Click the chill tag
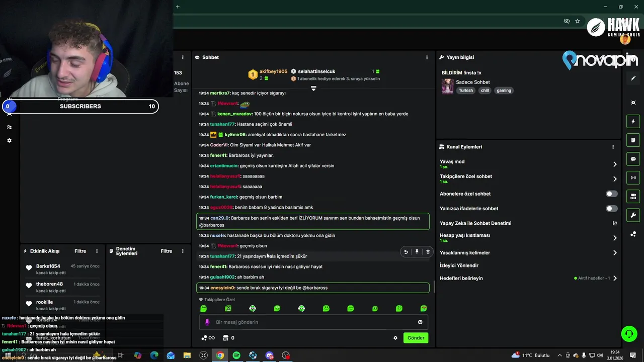 point(485,90)
